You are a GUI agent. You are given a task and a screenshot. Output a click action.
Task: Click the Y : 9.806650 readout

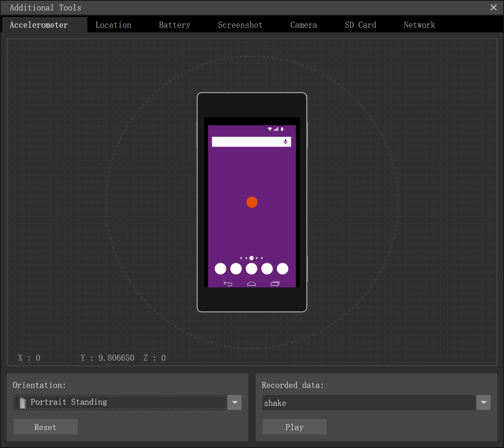[x=108, y=358]
